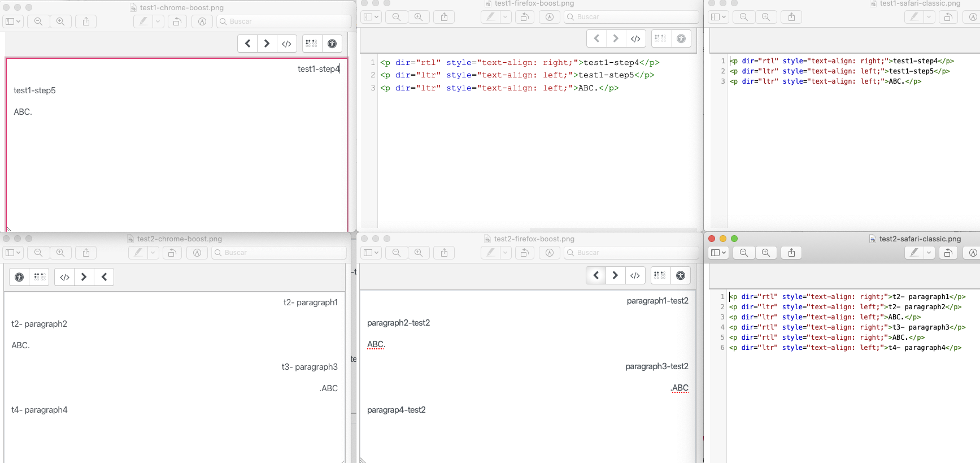Share test1-safari-classic.png via share icon
980x463 pixels.
tap(791, 17)
